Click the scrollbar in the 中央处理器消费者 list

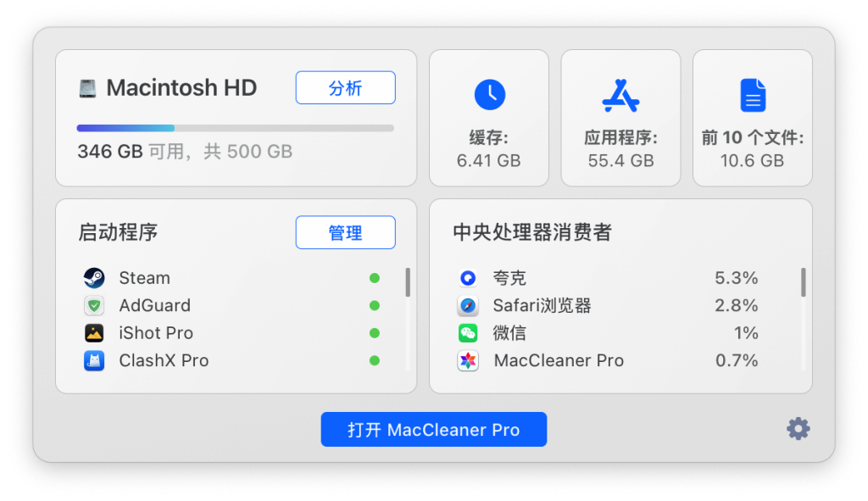[804, 282]
